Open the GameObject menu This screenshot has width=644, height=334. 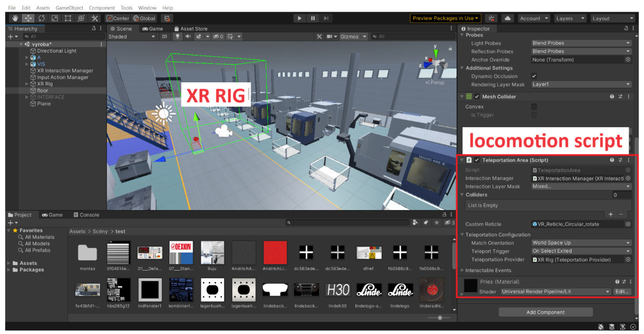pyautogui.click(x=69, y=8)
